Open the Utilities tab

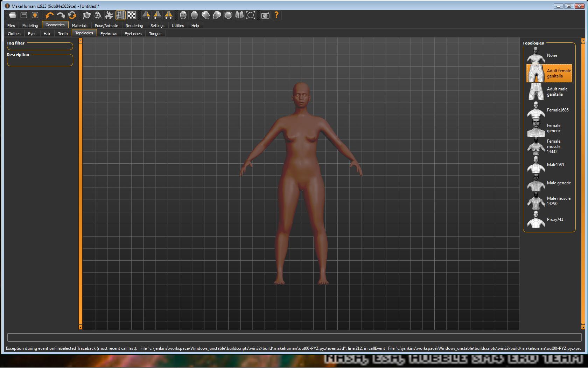[178, 26]
